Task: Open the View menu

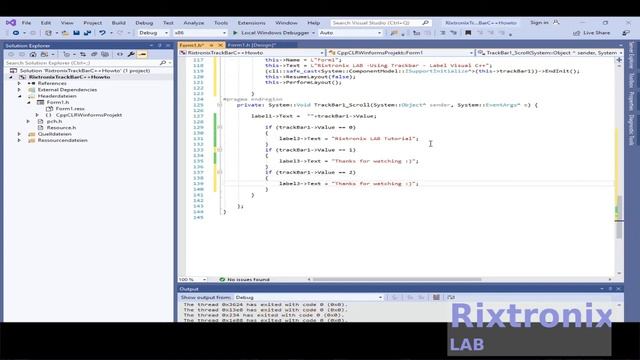Action: [x=67, y=23]
